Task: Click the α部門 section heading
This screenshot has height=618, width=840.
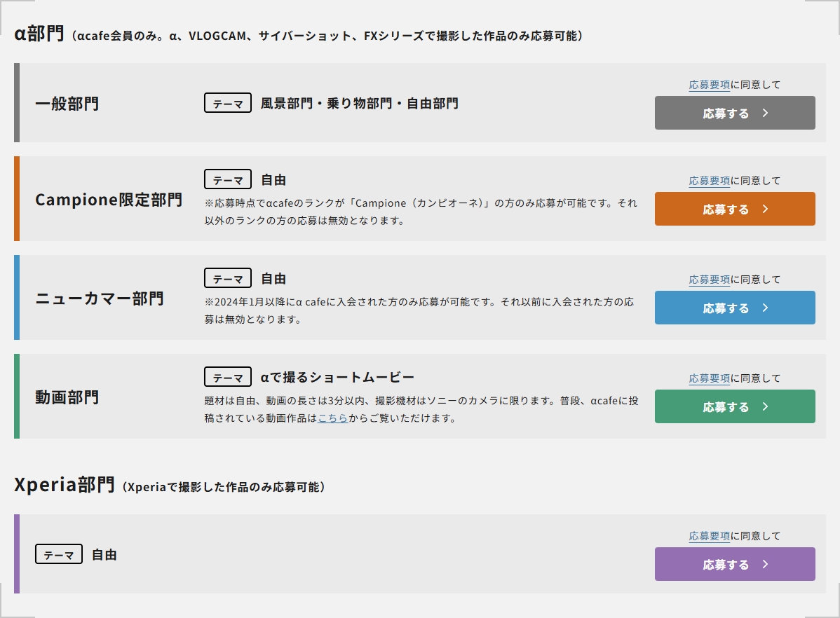Action: pos(39,34)
